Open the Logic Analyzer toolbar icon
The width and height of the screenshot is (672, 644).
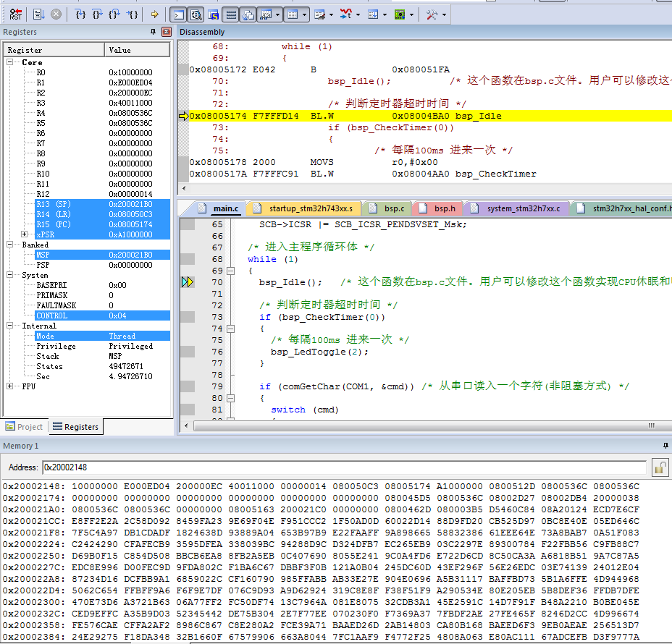[x=345, y=14]
